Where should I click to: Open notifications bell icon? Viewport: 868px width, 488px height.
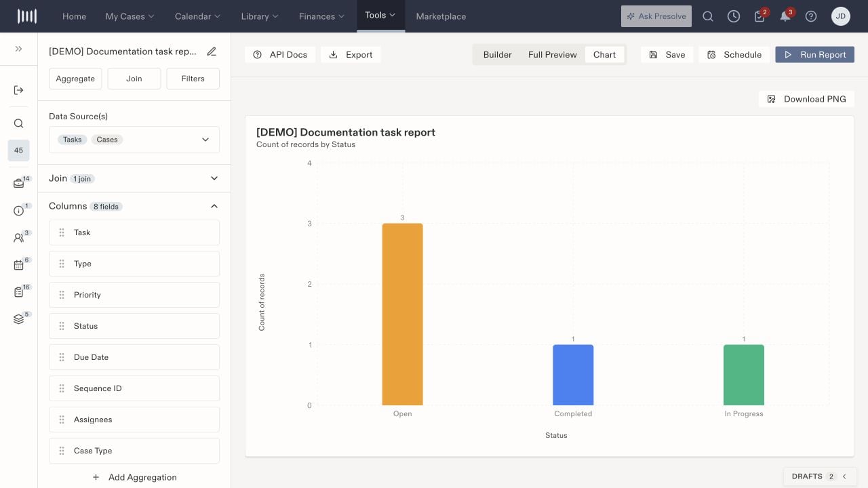click(x=785, y=16)
